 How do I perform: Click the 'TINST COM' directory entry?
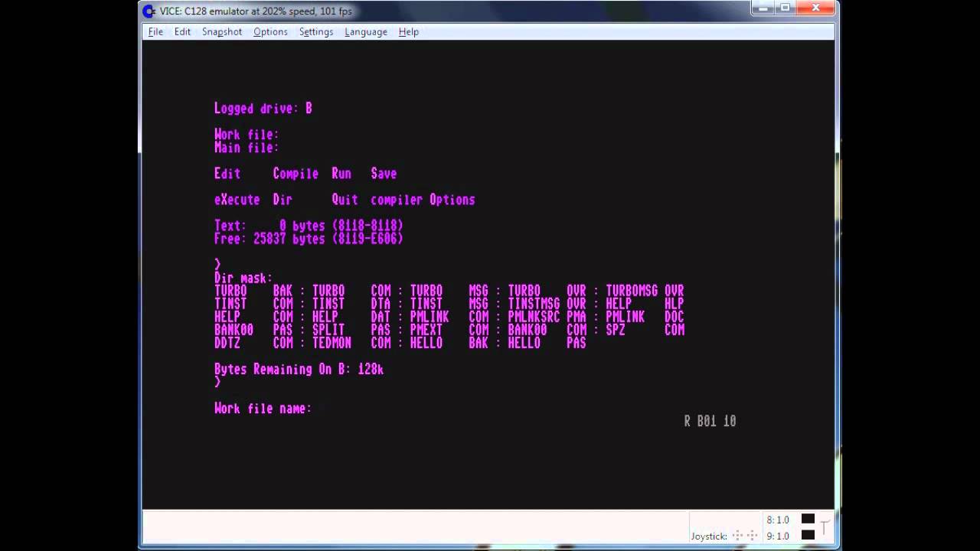coord(253,304)
